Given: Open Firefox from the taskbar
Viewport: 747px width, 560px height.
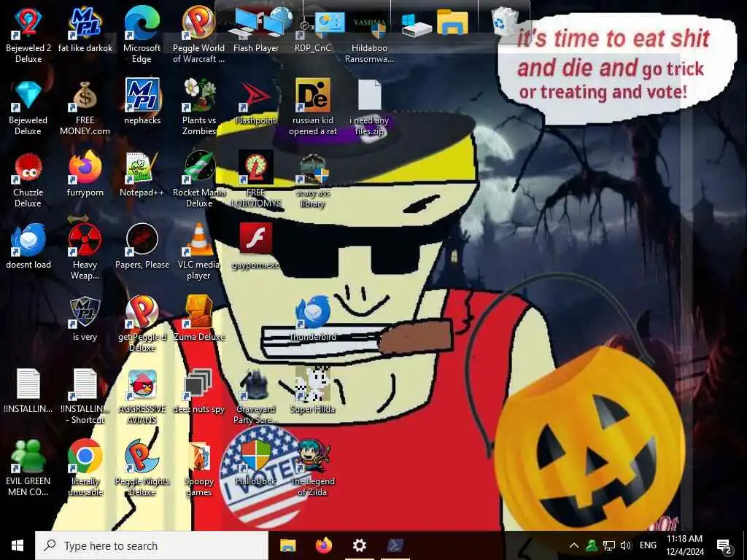Looking at the screenshot, I should [x=324, y=545].
